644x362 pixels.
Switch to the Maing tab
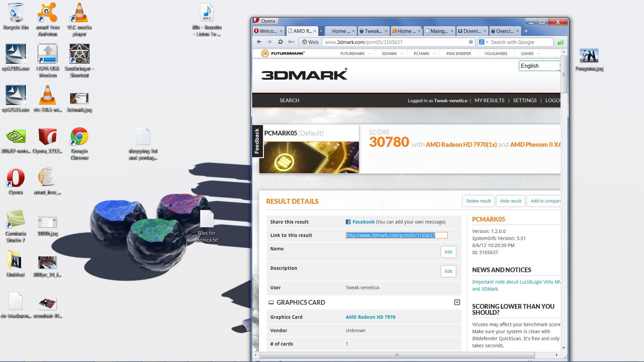(439, 31)
